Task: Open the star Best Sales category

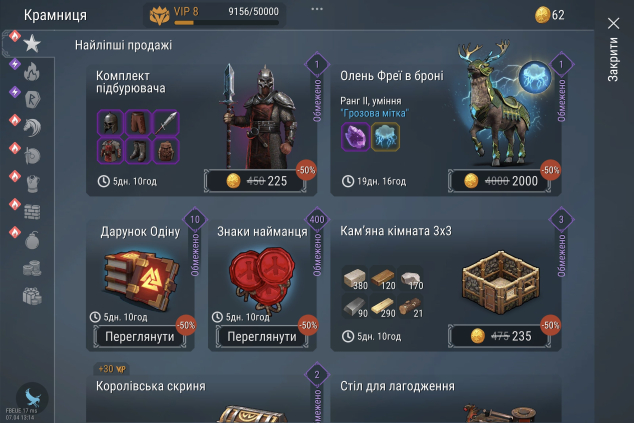Action: [32, 43]
